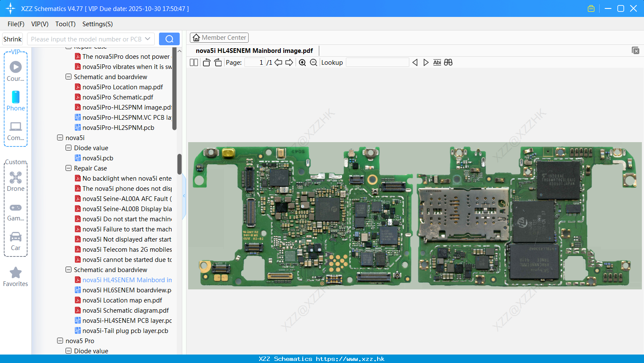Image resolution: width=644 pixels, height=363 pixels.
Task: Open Favorites
Action: (16, 277)
